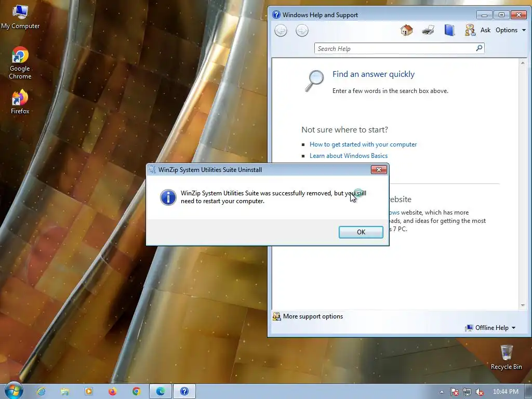532x399 pixels.
Task: Click the Ask people icon in Help toolbar
Action: [470, 30]
